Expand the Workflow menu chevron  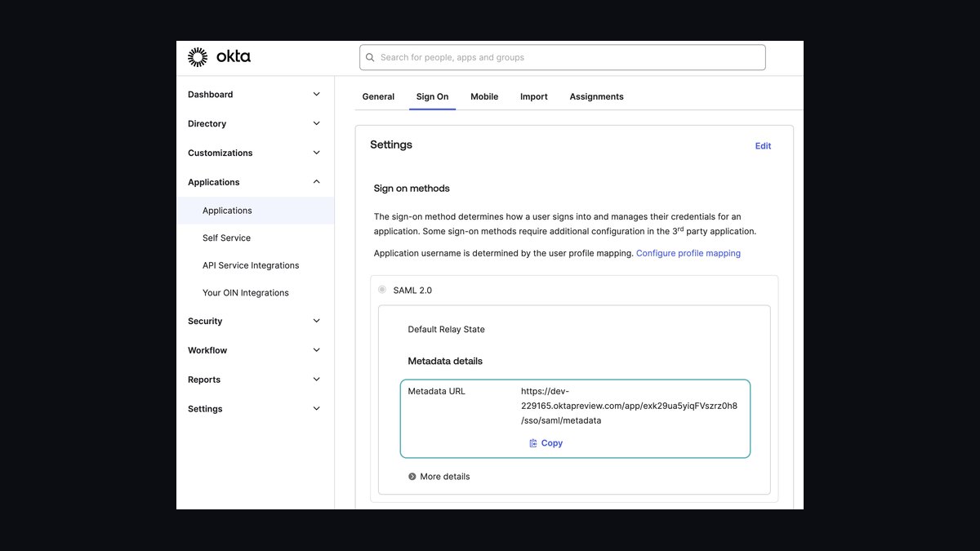(317, 350)
